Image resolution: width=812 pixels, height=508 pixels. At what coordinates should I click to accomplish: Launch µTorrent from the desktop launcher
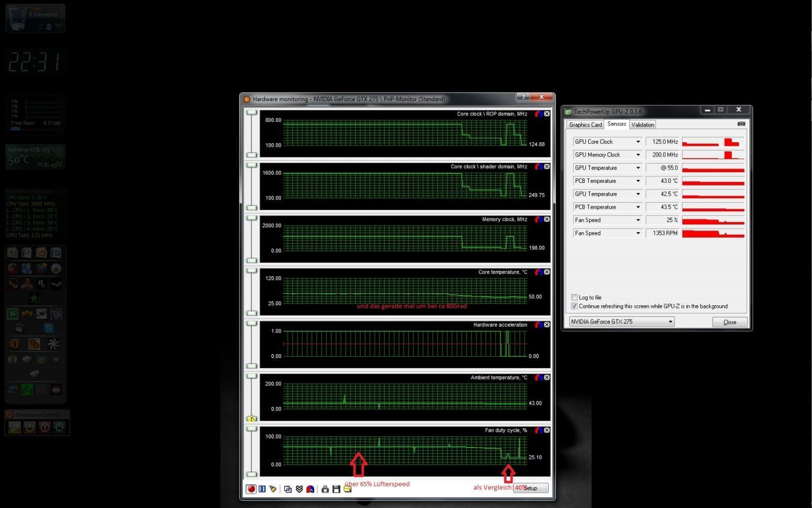pyautogui.click(x=13, y=314)
